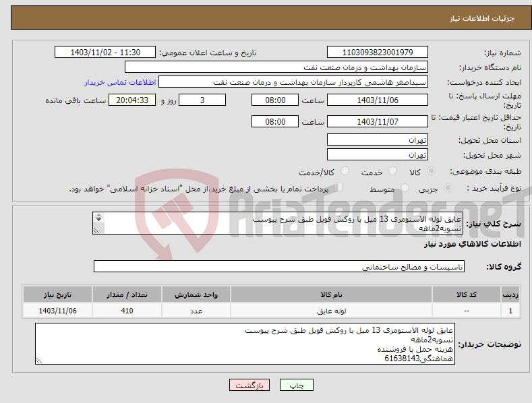Viewport: 532px width, 403px height.
Task: Open اطلاعات تماس خریدار contact link
Action: tap(120, 82)
